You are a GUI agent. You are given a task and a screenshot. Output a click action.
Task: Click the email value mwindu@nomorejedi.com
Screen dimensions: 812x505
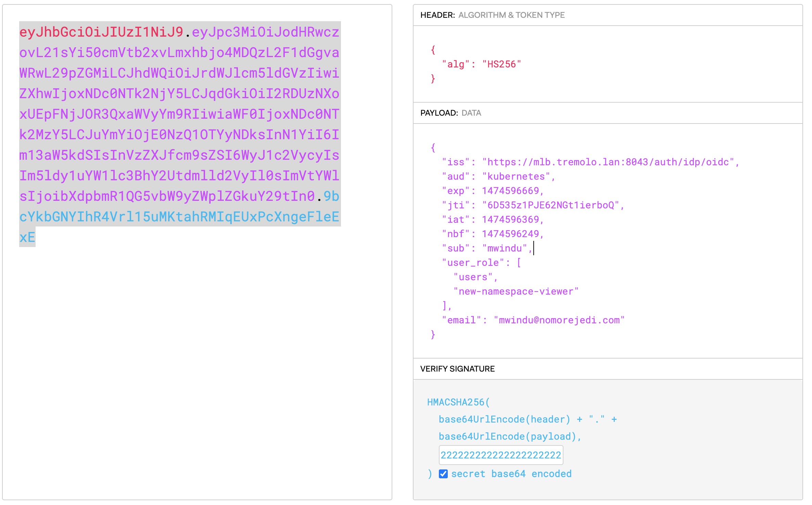coord(559,320)
